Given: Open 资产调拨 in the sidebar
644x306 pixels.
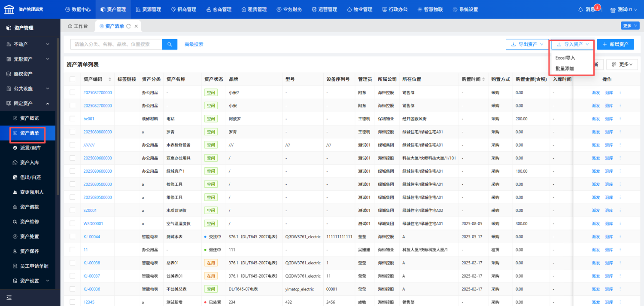Looking at the screenshot, I should [x=28, y=207].
